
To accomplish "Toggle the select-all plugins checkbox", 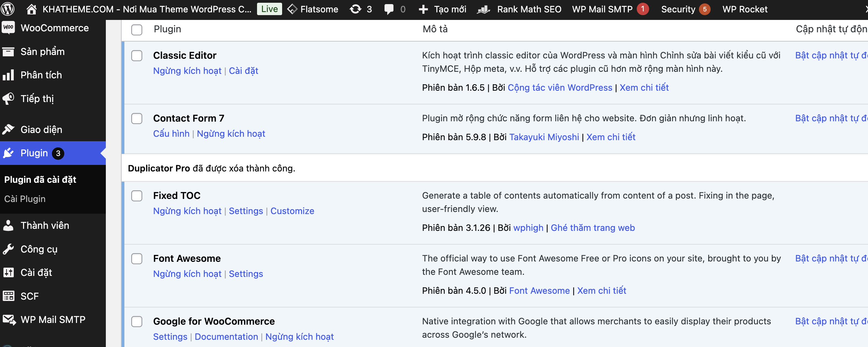I will (x=137, y=30).
